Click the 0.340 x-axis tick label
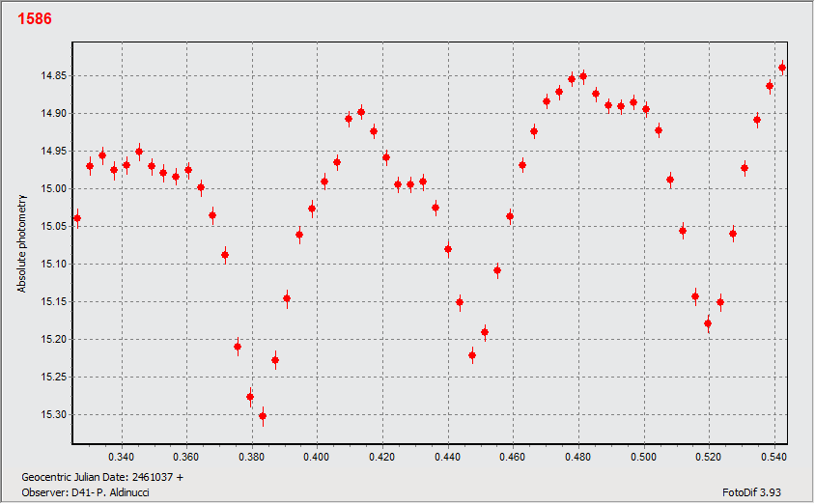 tap(122, 456)
